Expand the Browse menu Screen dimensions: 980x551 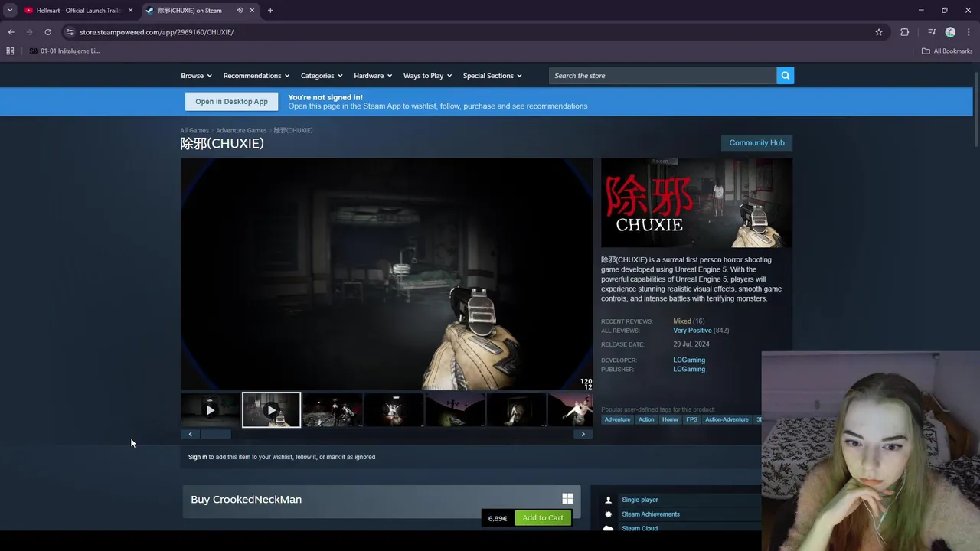point(196,76)
